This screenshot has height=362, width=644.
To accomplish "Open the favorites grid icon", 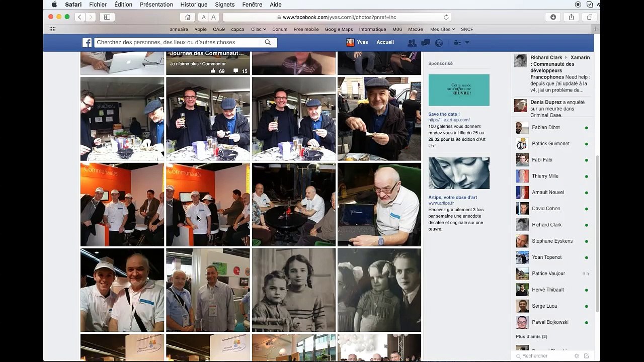I will (52, 29).
